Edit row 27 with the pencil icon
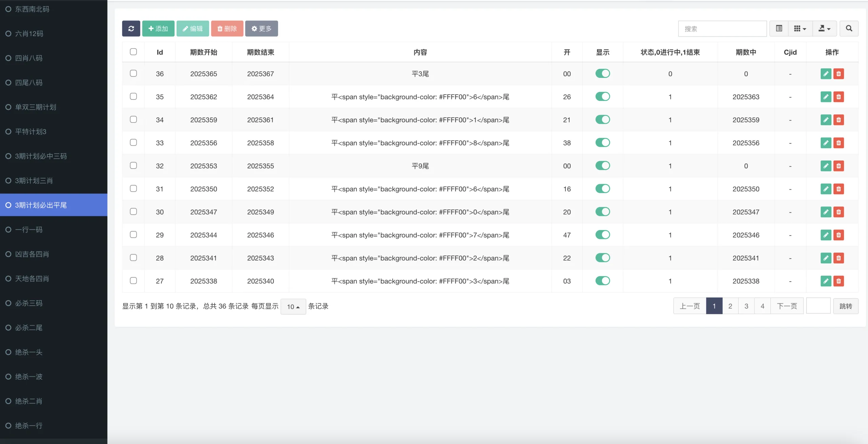 click(826, 281)
